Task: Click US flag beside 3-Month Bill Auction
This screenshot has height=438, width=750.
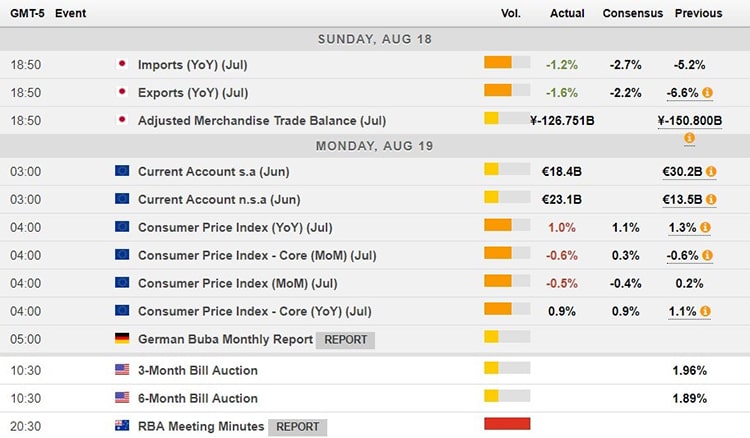Action: click(123, 370)
